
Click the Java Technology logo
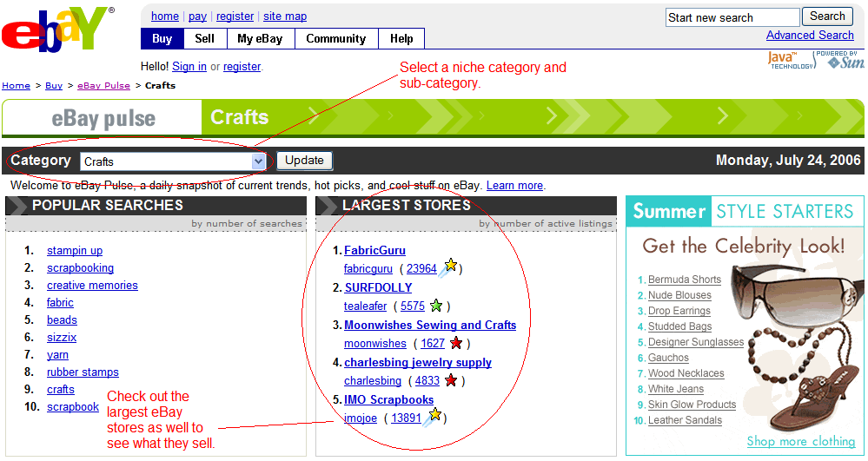(791, 60)
